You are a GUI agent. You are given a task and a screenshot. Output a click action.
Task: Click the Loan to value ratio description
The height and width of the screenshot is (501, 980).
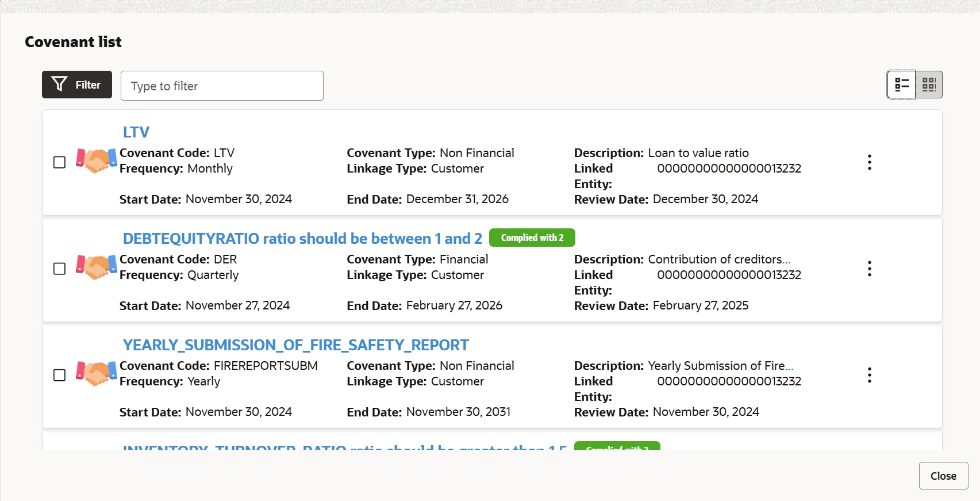698,153
